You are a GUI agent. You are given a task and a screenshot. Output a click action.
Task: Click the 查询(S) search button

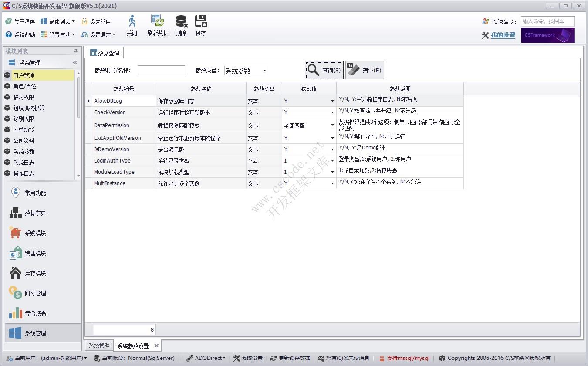[324, 70]
